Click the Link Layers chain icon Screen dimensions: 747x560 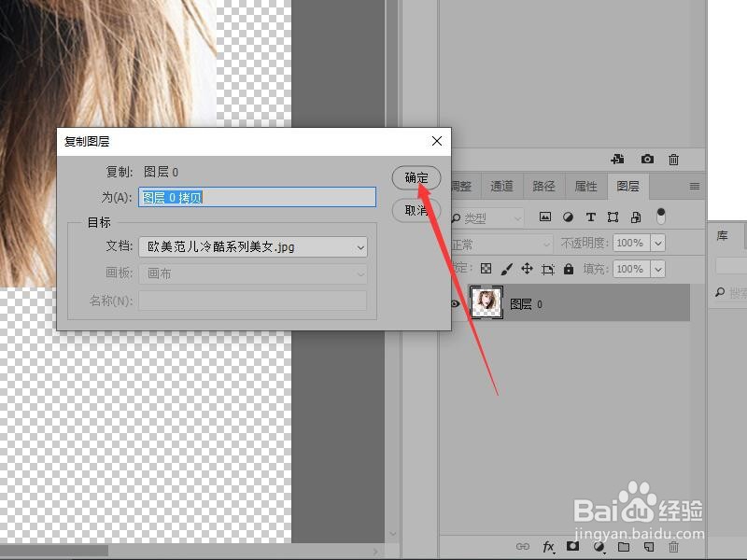pos(523,546)
